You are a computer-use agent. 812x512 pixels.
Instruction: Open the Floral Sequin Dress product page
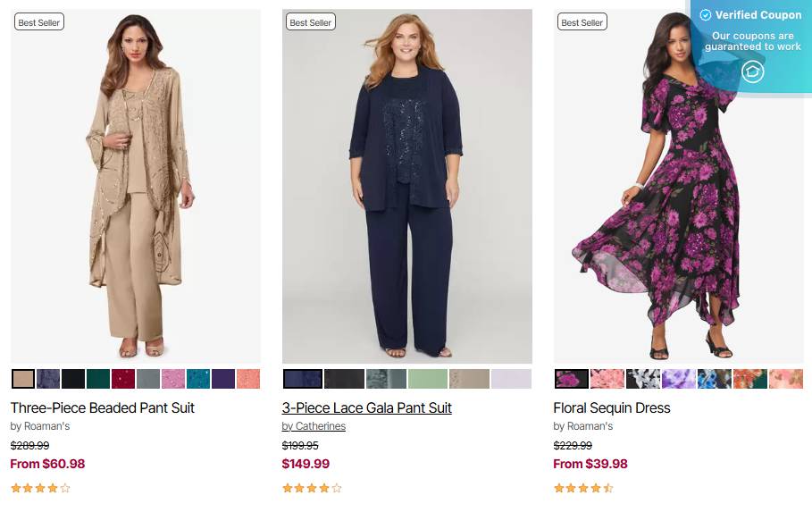tap(612, 407)
